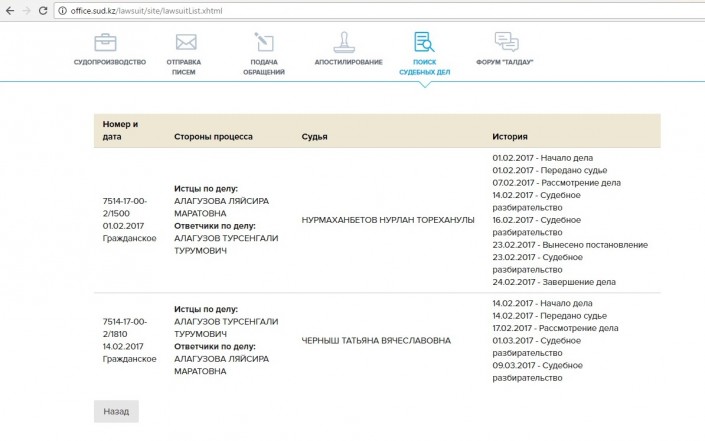The height and width of the screenshot is (441, 705).
Task: Select case number 7514-17-00-2/1810
Action: click(x=125, y=327)
